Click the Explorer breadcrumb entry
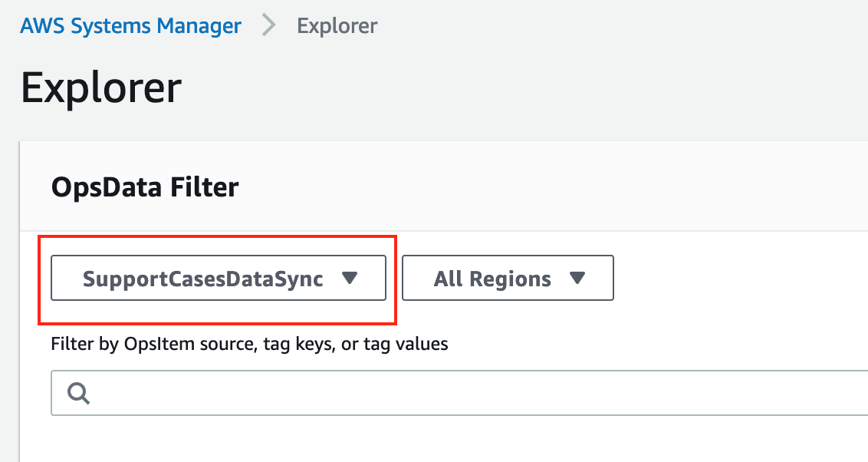This screenshot has width=868, height=462. coord(337,25)
